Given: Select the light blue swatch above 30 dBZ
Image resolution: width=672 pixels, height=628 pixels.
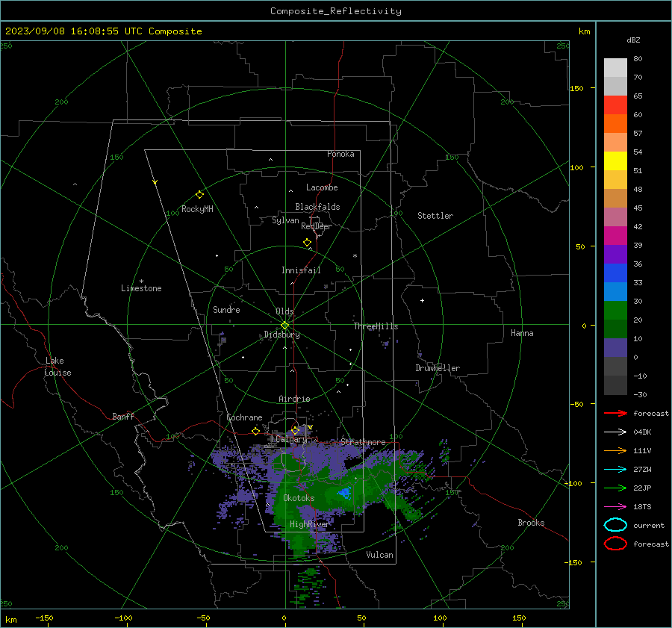Looking at the screenshot, I should pos(615,291).
